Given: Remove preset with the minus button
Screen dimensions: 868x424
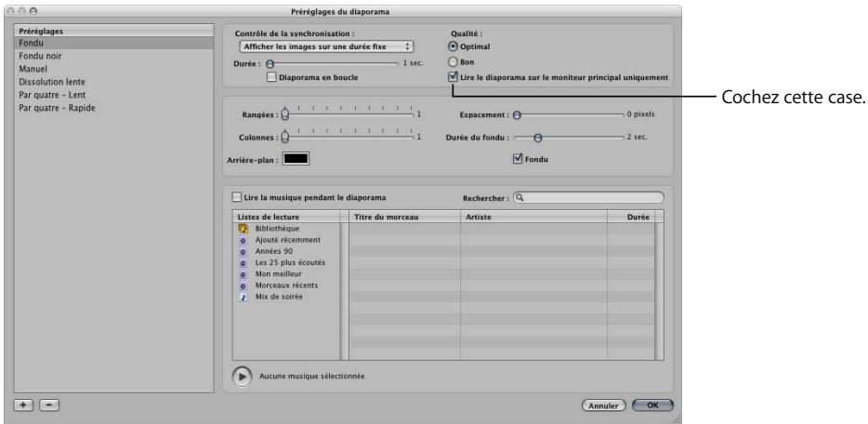Looking at the screenshot, I should (x=48, y=404).
